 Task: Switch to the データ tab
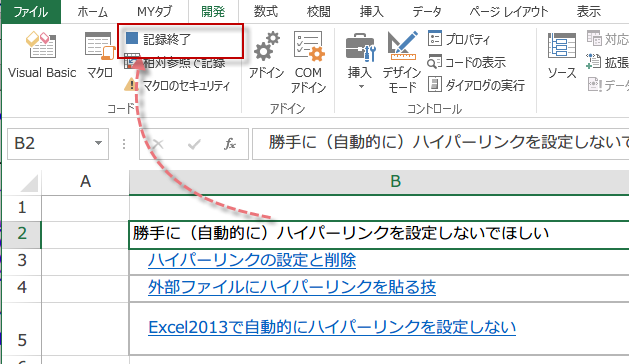pos(427,12)
